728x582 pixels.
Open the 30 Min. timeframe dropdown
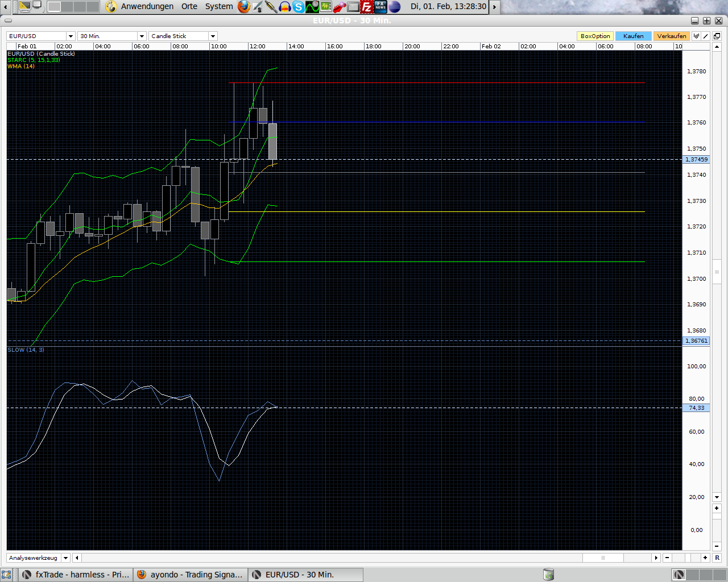(x=141, y=36)
